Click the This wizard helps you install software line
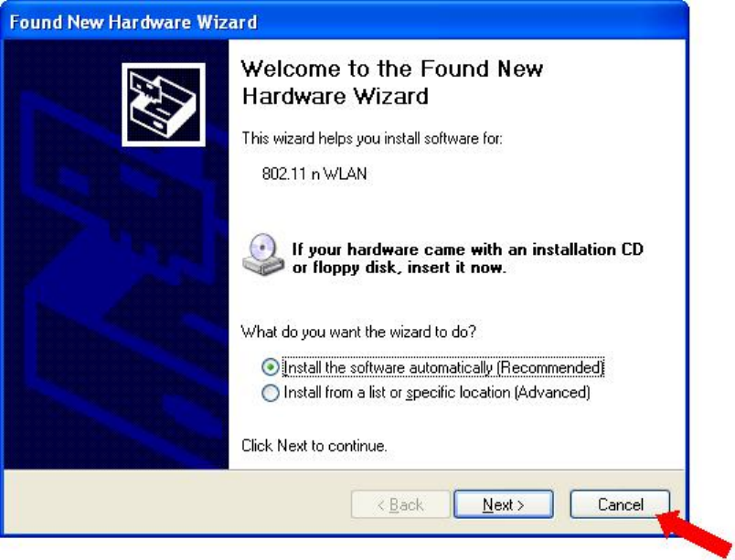 [372, 139]
